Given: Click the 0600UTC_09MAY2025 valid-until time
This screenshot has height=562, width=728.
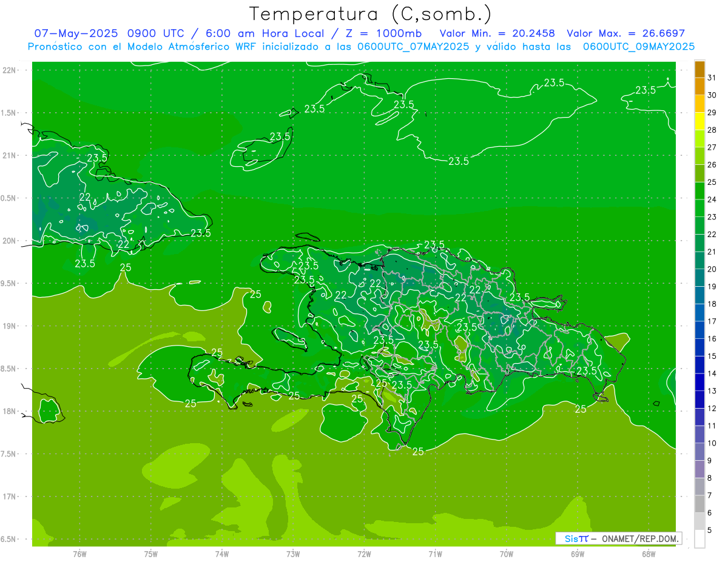Looking at the screenshot, I should [x=639, y=47].
